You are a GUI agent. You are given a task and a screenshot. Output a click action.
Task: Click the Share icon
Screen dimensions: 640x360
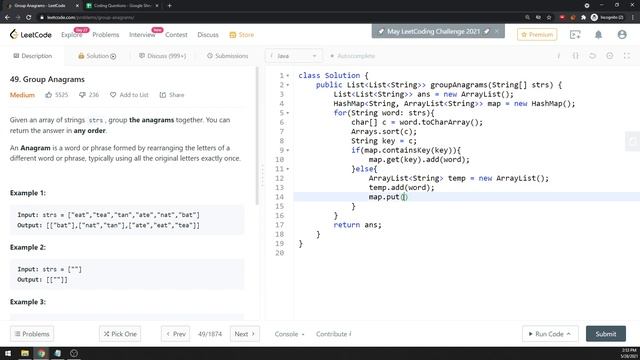point(163,95)
